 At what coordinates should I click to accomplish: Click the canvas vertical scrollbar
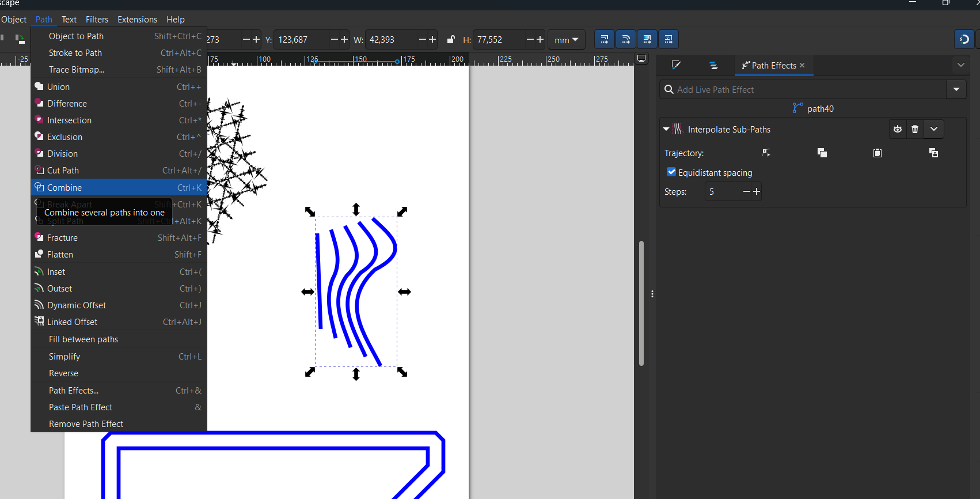(641, 303)
